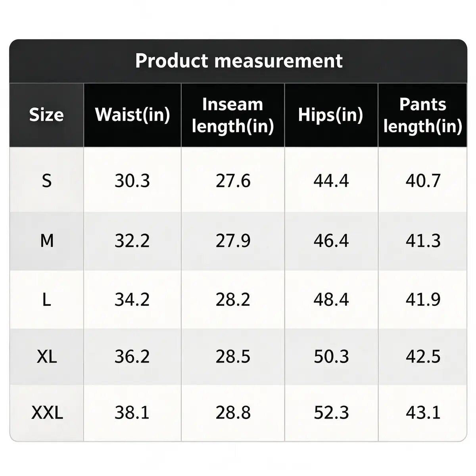The width and height of the screenshot is (476, 476).
Task: Click the L size row label
Action: point(46,299)
